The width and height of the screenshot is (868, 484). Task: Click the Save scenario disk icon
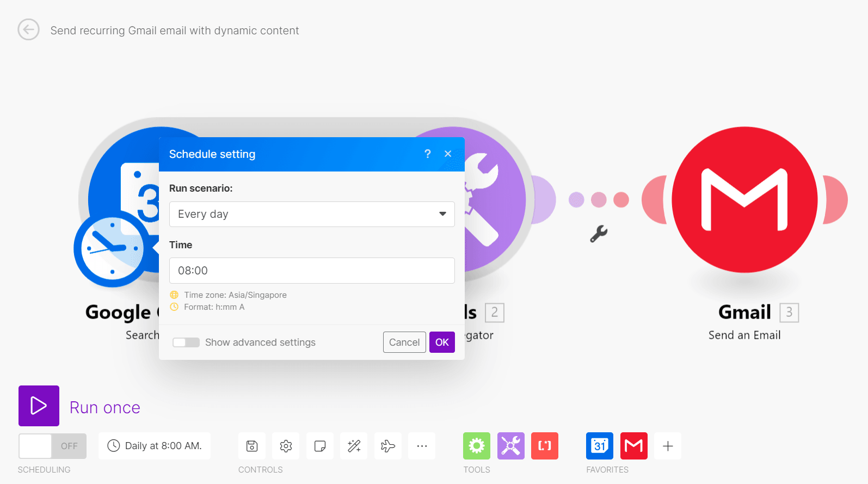point(252,446)
